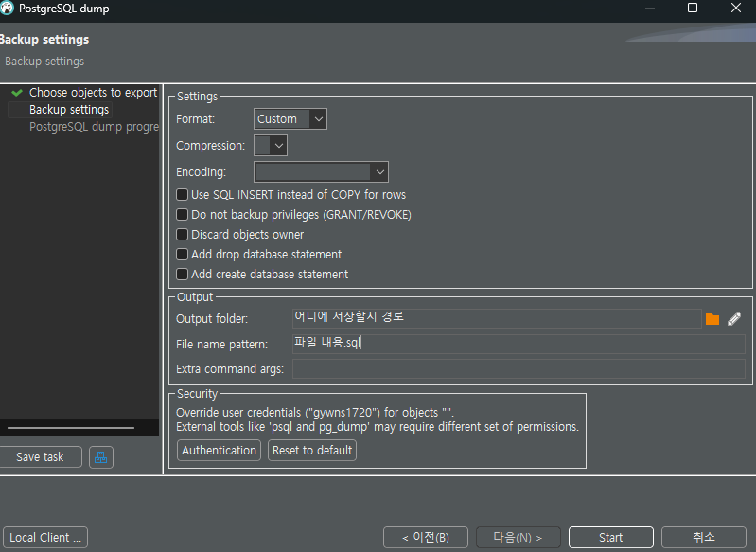The width and height of the screenshot is (756, 552).
Task: Open the Encoding combo box
Action: pos(321,171)
